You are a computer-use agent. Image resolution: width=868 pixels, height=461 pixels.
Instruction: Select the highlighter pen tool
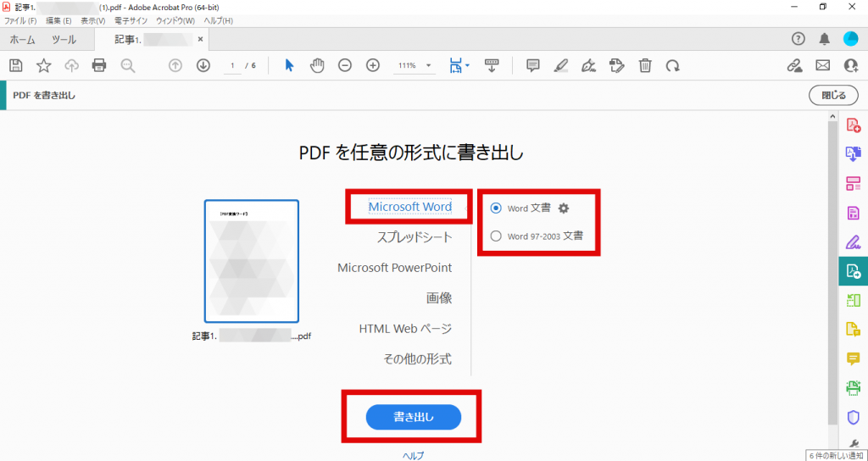561,65
